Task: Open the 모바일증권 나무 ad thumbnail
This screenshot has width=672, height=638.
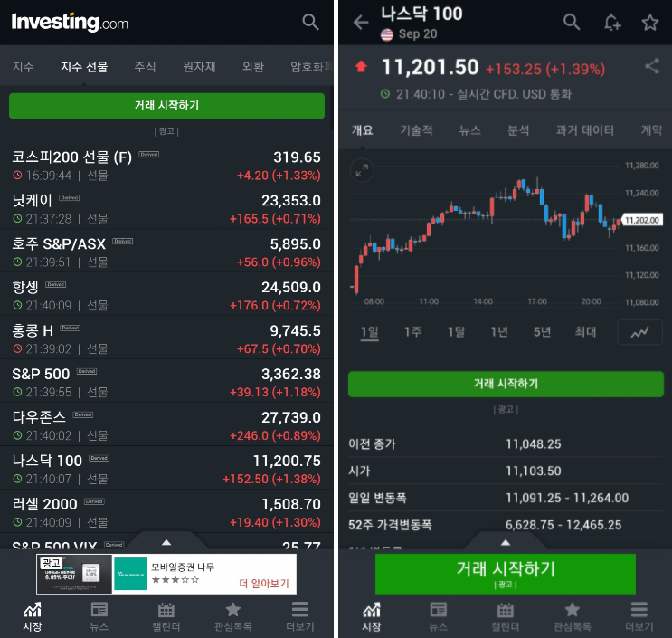Action: (74, 574)
